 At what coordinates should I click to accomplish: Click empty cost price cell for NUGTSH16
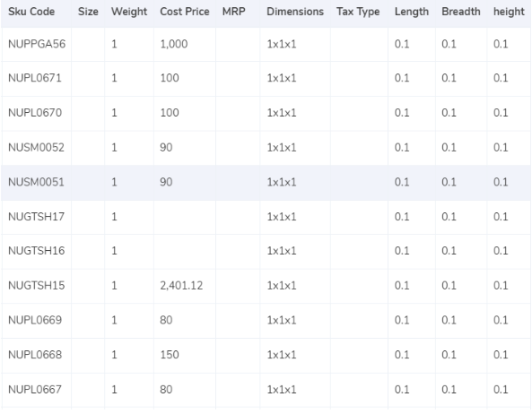click(x=185, y=251)
